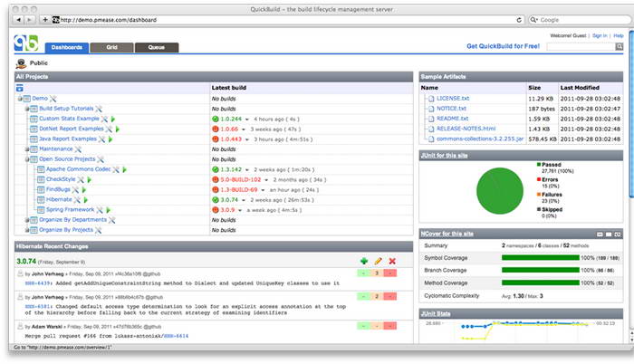
Task: Run the Apache Commons Codec build
Action: coord(125,169)
